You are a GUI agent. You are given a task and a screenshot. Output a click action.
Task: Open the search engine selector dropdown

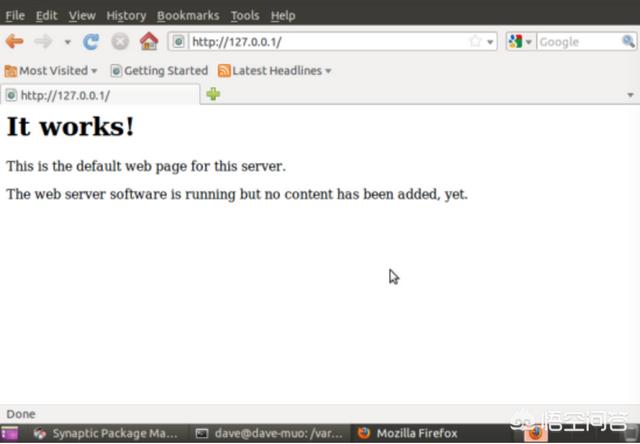tap(520, 42)
